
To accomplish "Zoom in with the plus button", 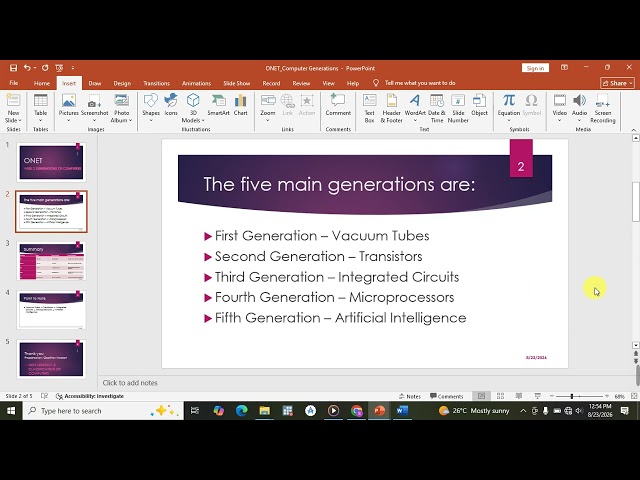I will click(607, 396).
